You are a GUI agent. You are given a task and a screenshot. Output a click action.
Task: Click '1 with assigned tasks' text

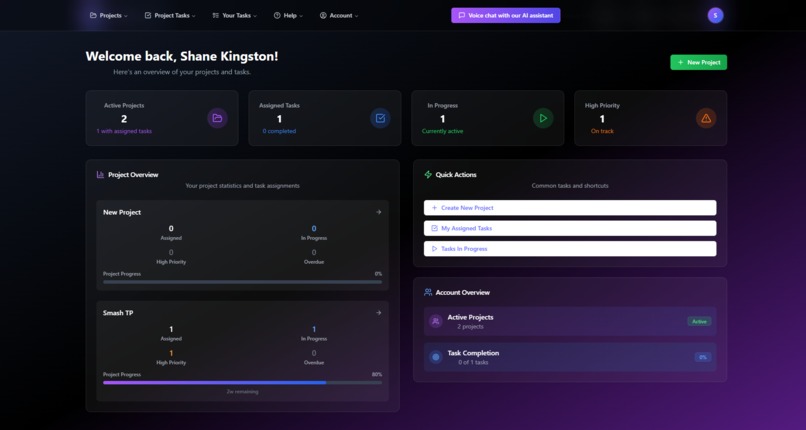point(124,131)
